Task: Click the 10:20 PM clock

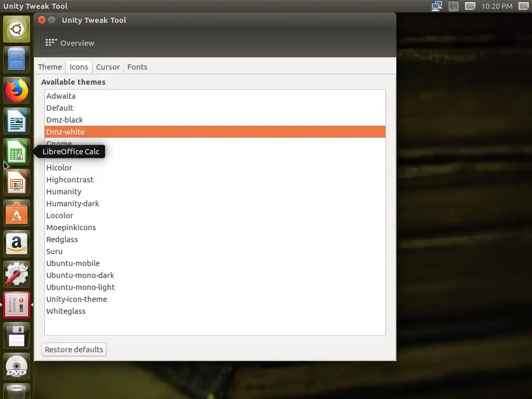Action: point(497,6)
